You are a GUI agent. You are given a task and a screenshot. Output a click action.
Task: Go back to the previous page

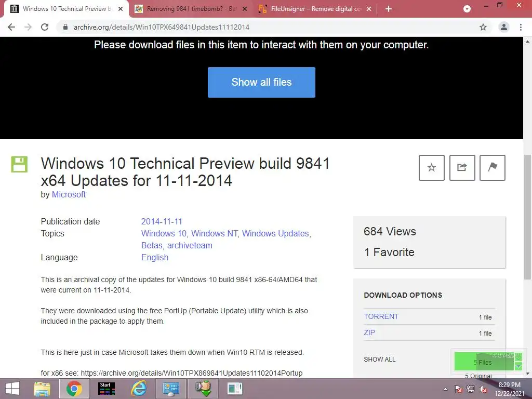[x=11, y=27]
